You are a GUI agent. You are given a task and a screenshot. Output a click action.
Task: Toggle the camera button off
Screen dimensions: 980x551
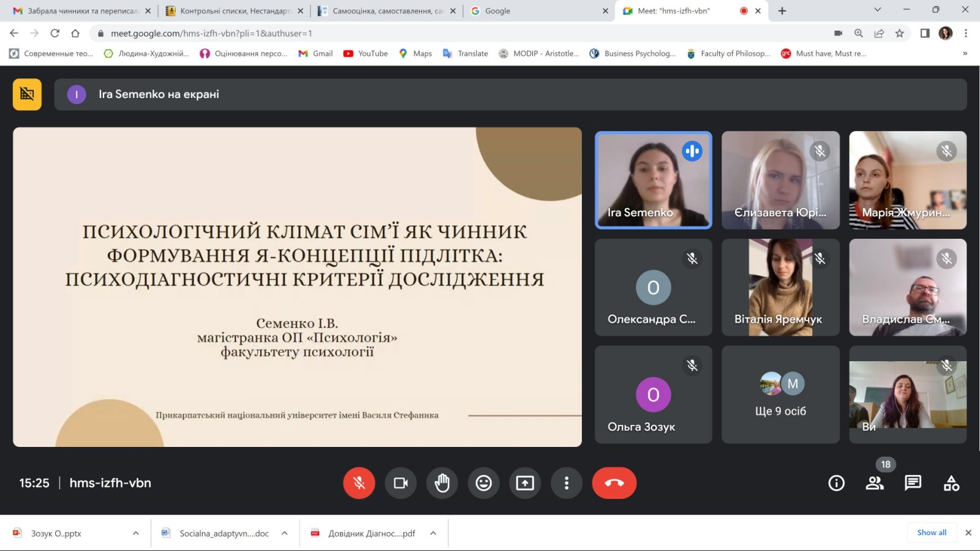pos(401,483)
